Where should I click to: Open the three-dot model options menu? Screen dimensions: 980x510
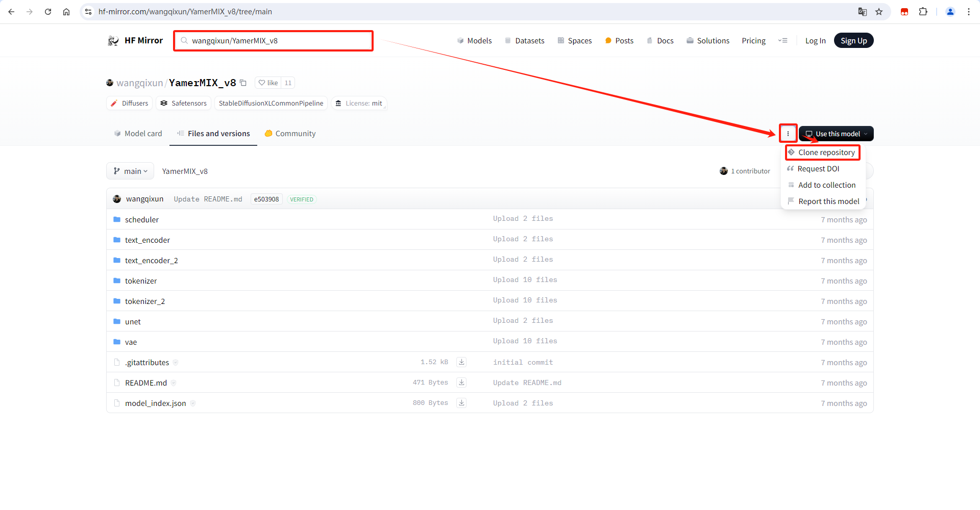coord(788,134)
